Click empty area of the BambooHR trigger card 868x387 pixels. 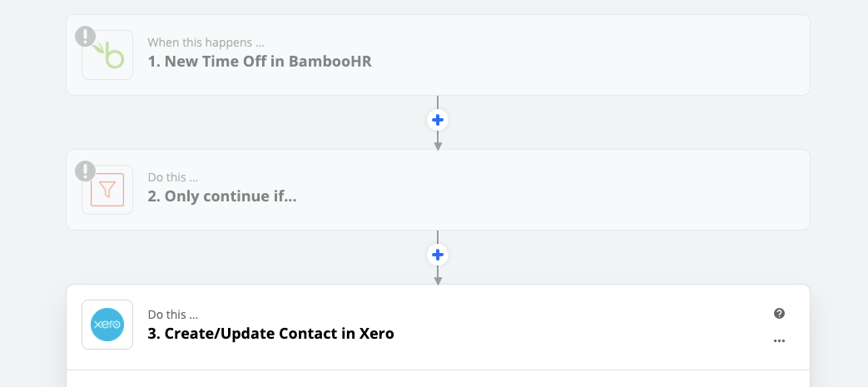point(581,55)
